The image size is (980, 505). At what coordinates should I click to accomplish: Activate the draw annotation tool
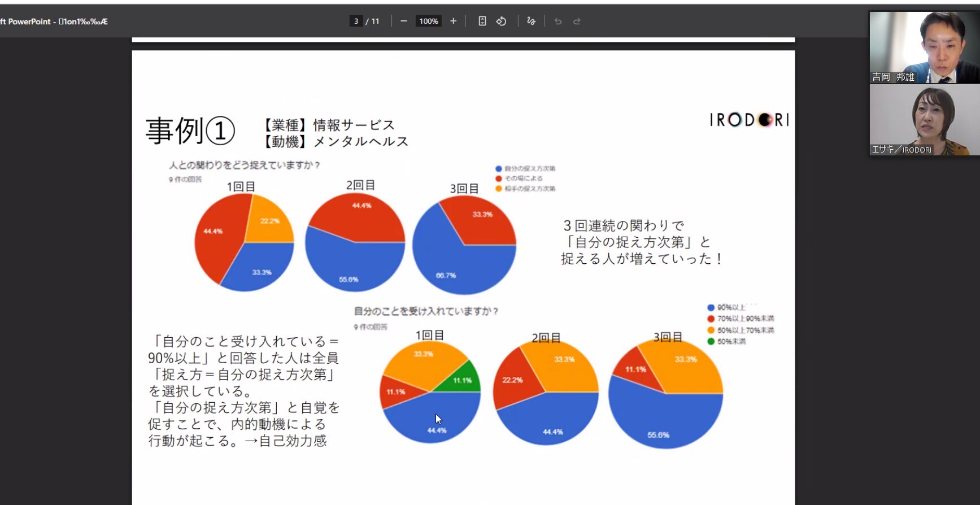point(531,21)
